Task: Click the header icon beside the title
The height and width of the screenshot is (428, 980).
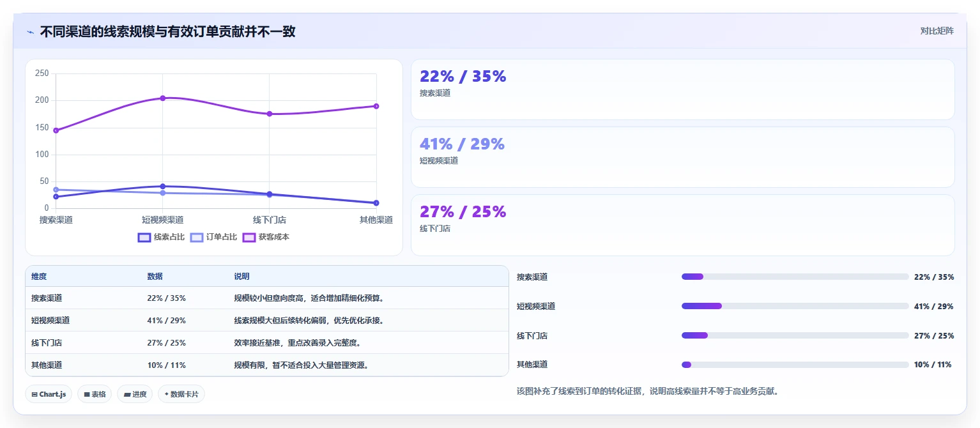Action: 30,32
